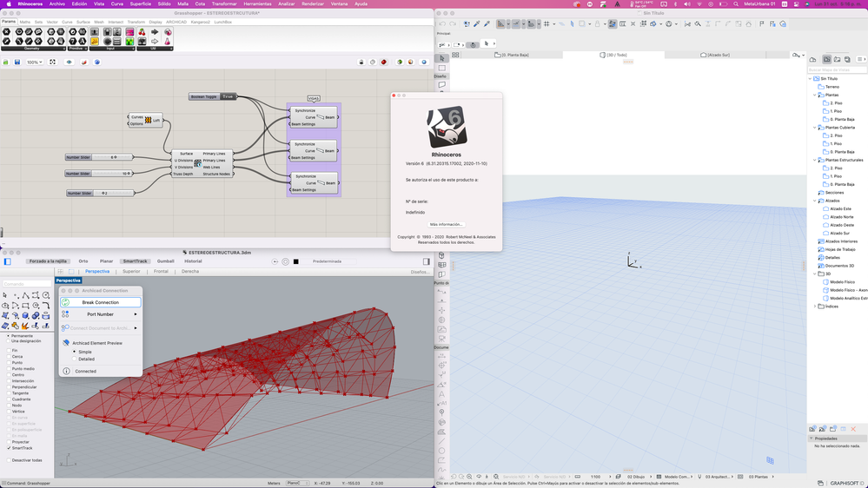Click the Comando input field
The height and width of the screenshot is (488, 868).
[26, 283]
